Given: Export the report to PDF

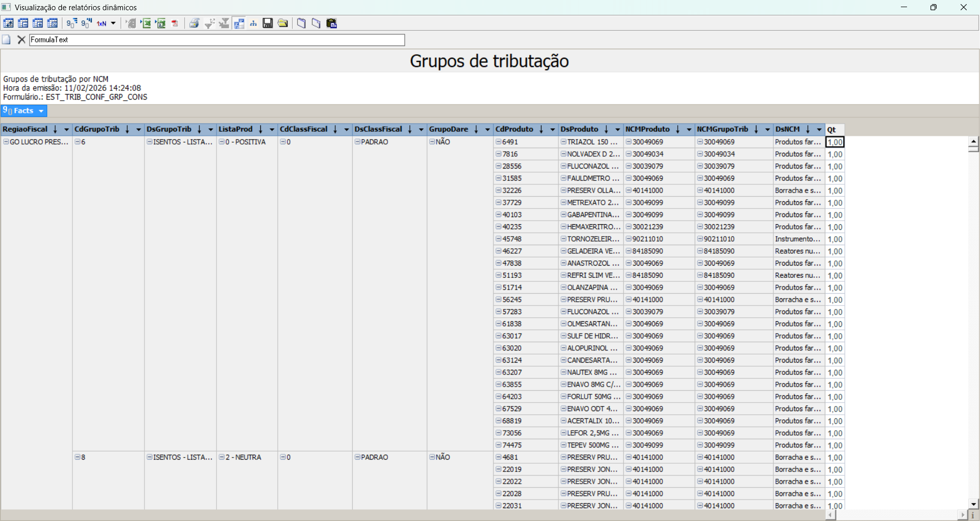Looking at the screenshot, I should (175, 23).
